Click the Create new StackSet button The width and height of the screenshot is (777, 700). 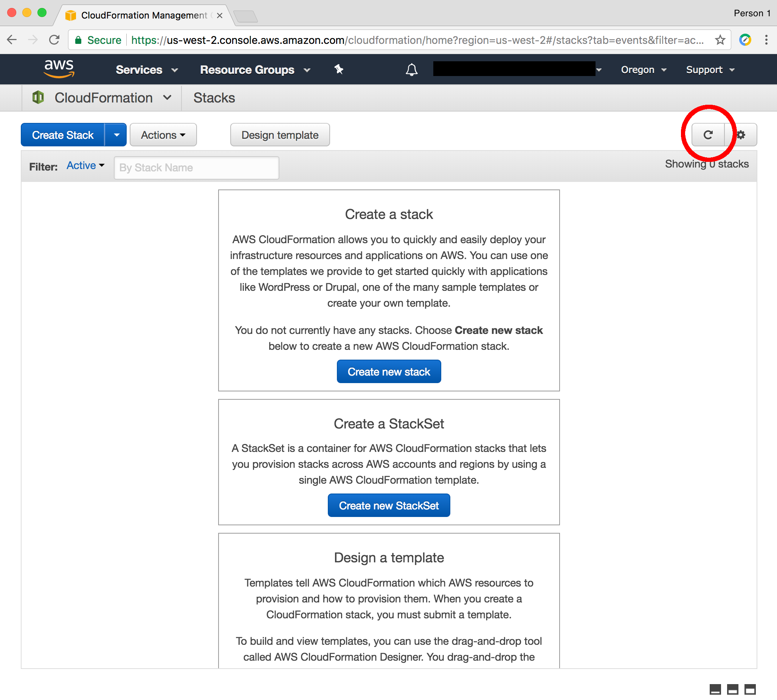tap(389, 505)
